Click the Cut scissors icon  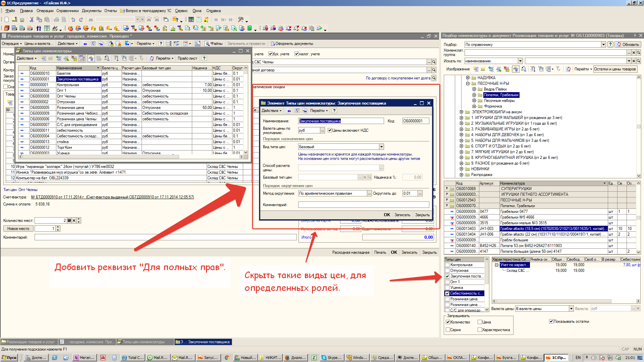pyautogui.click(x=32, y=19)
